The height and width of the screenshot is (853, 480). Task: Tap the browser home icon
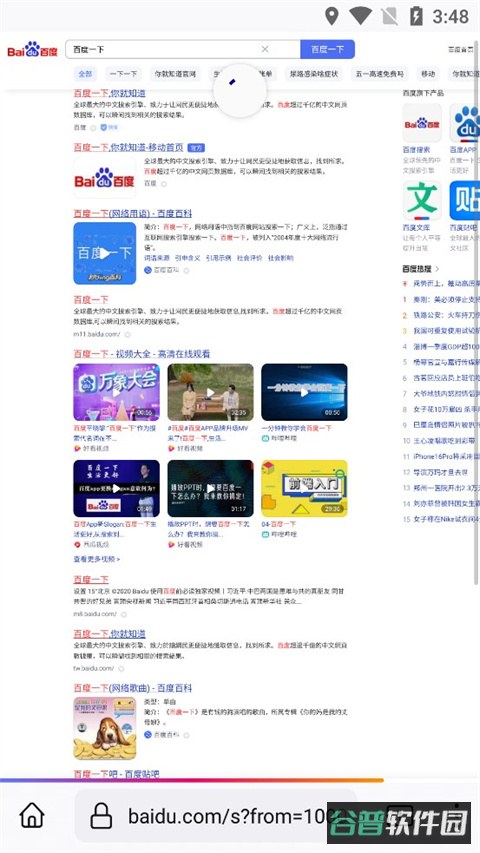tap(32, 815)
